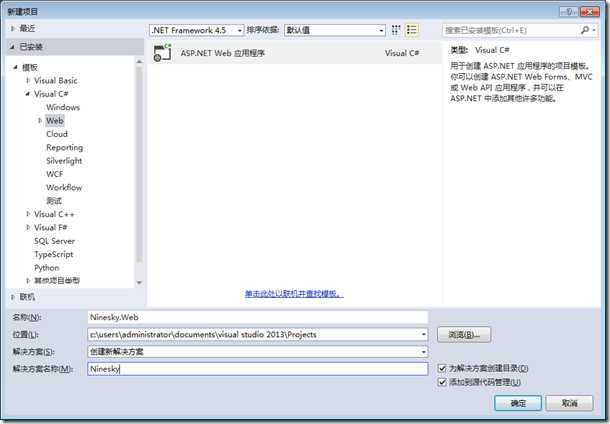The image size is (610, 424).
Task: Switch to medium icons list view
Action: coord(412,30)
